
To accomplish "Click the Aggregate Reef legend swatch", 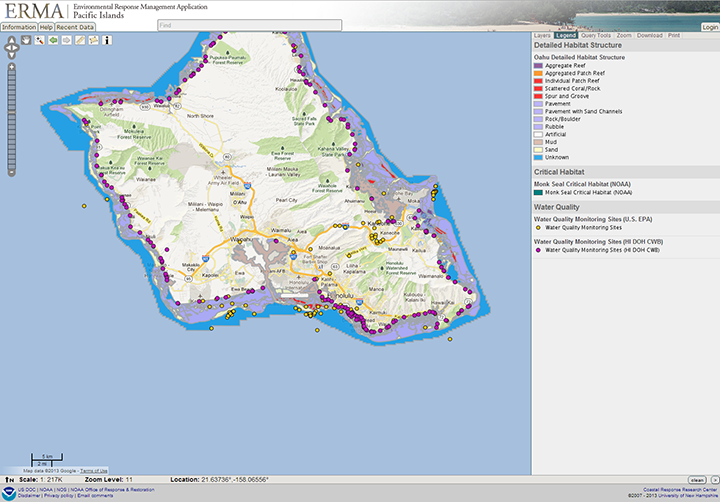I will (x=538, y=66).
